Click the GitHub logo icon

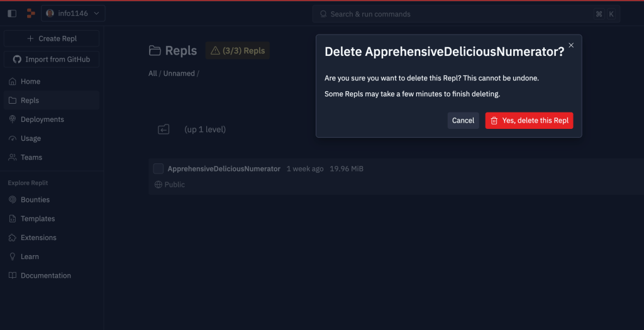point(17,60)
